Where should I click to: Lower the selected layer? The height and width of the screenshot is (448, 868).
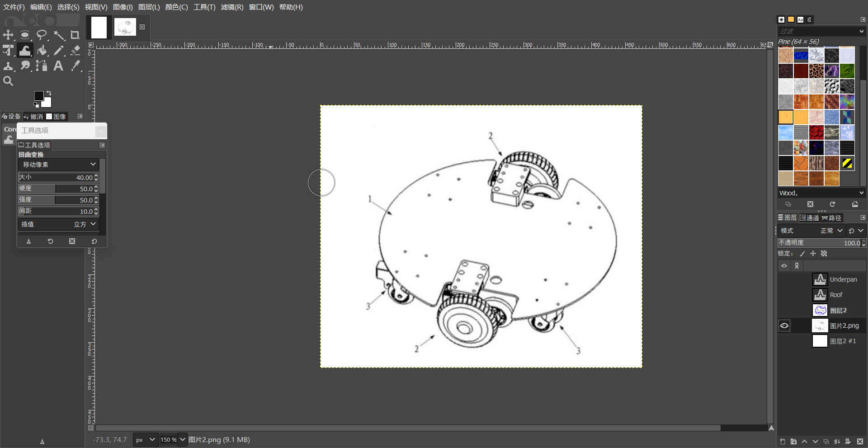click(x=815, y=441)
